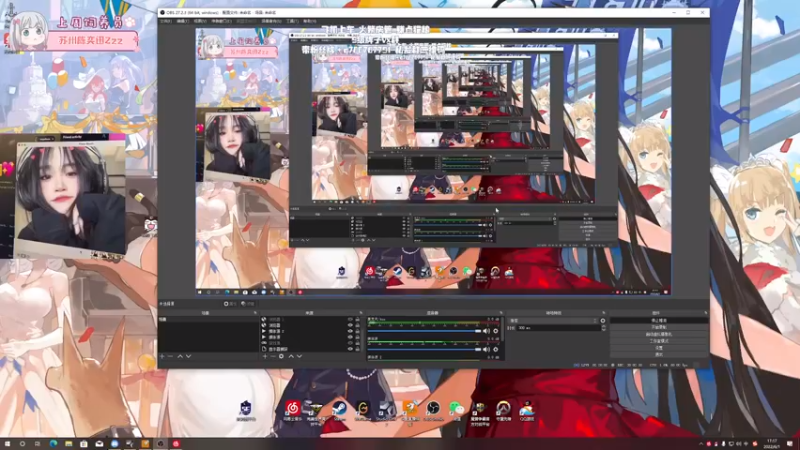This screenshot has width=800, height=450.
Task: Enable 工作室模式 in Controls
Action: [659, 341]
